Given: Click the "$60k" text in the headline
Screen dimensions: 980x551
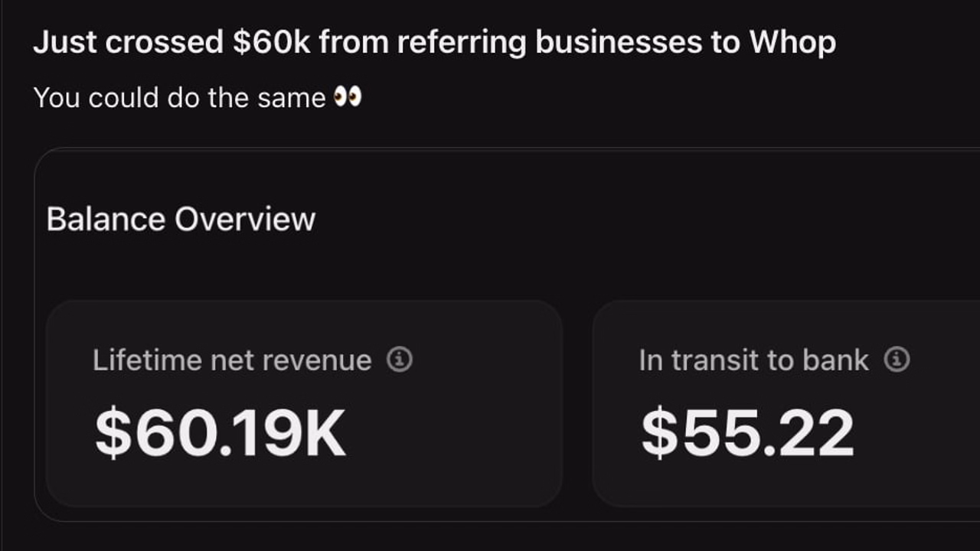Looking at the screenshot, I should pos(272,43).
